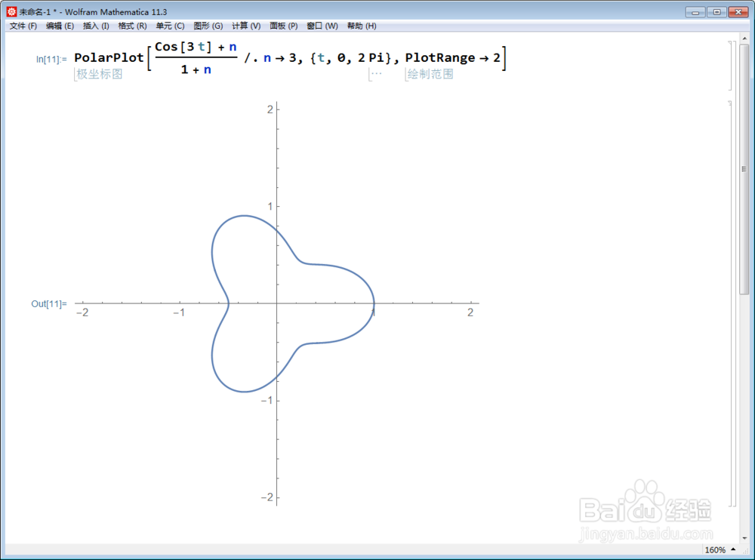The width and height of the screenshot is (755, 560).
Task: Open the 文件 (F) menu
Action: tap(23, 26)
